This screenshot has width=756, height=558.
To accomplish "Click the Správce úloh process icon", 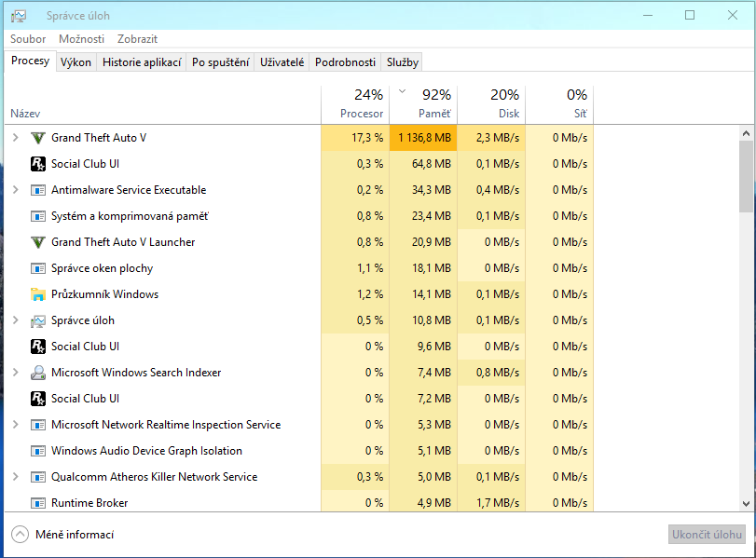I will click(x=38, y=320).
